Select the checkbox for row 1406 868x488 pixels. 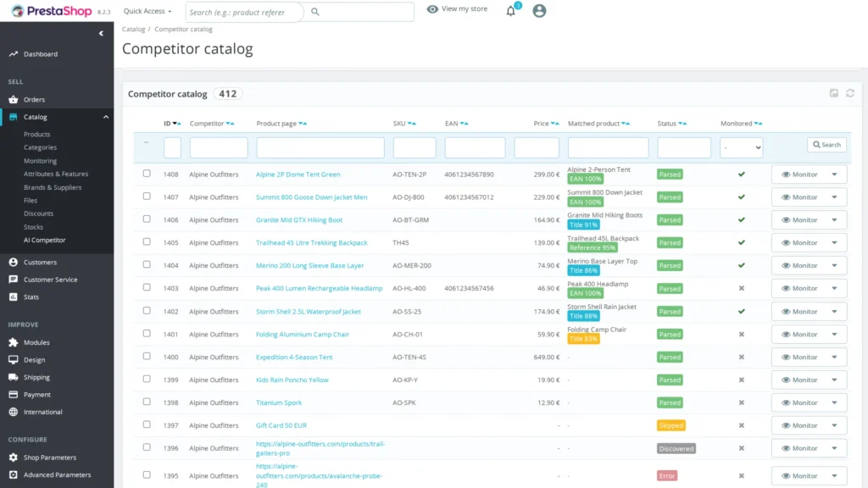147,219
